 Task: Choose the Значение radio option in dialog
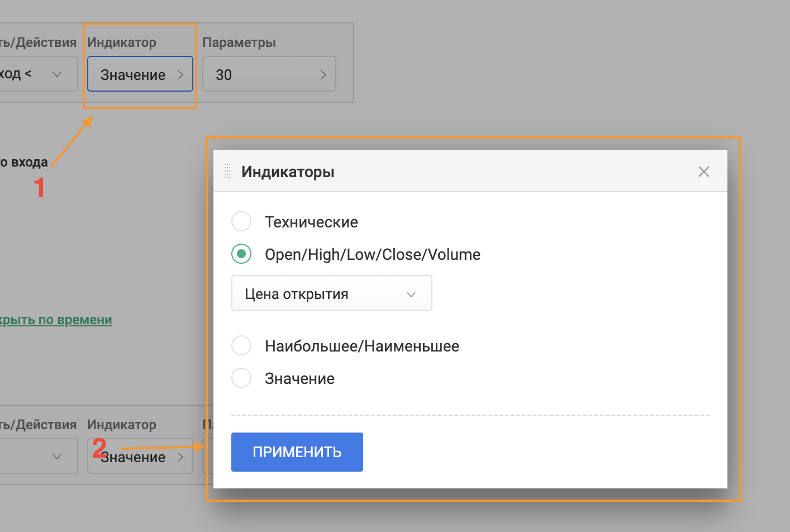(x=241, y=378)
